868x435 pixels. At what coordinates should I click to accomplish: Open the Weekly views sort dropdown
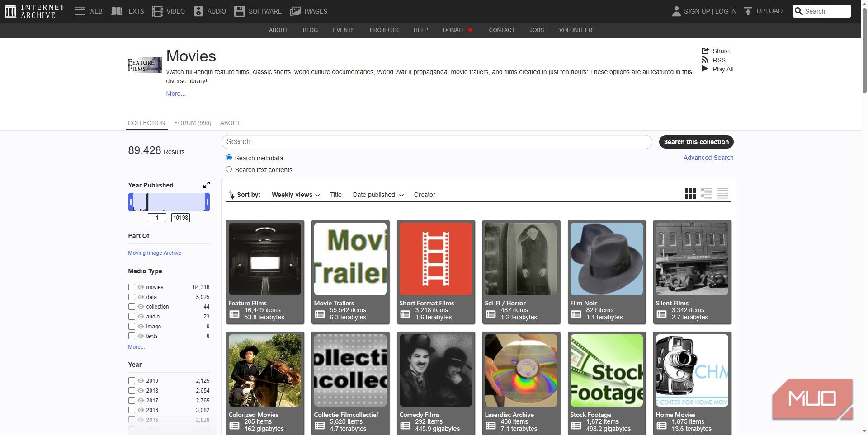coord(296,195)
